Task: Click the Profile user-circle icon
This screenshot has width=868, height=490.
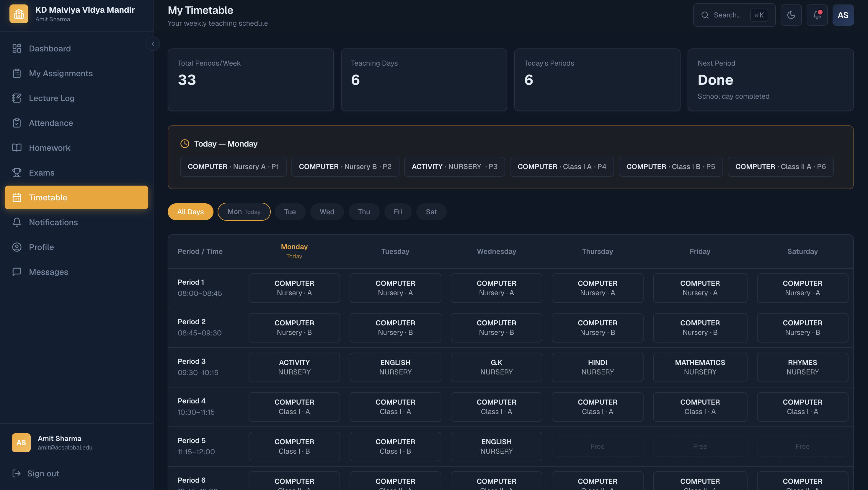Action: point(17,247)
